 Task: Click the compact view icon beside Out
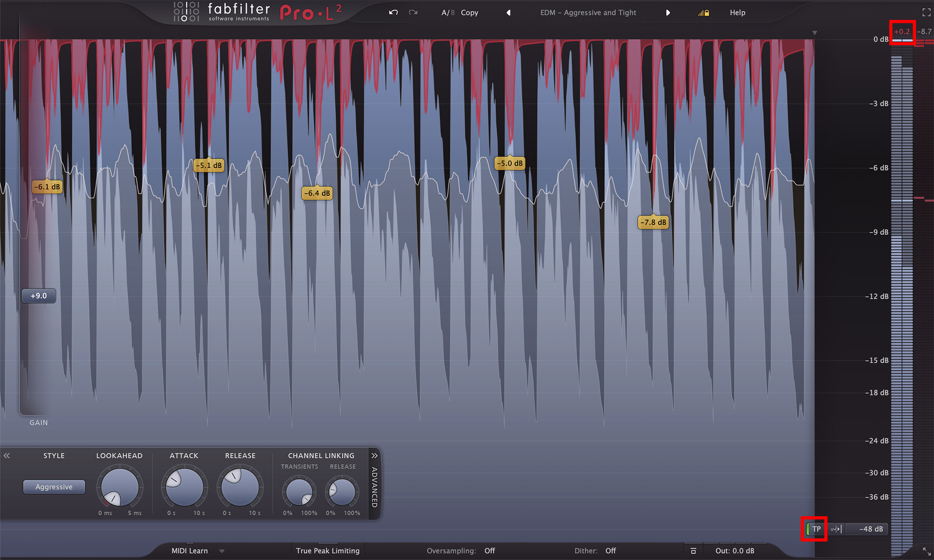693,551
